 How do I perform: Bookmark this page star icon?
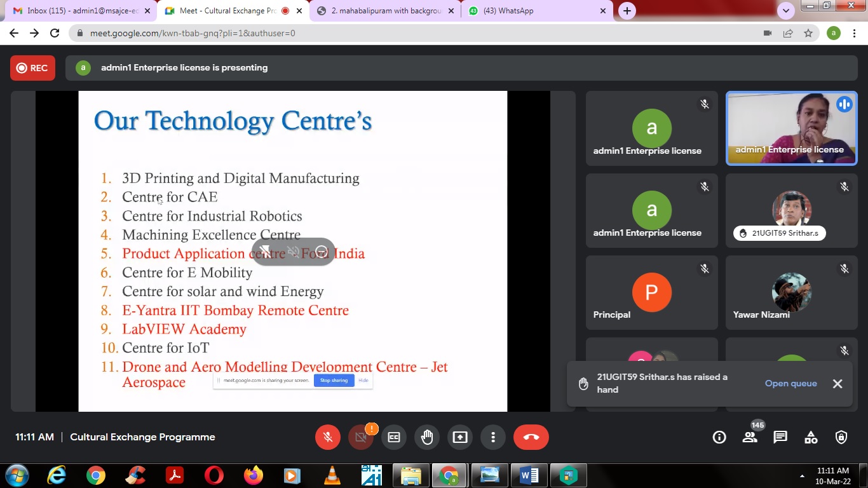(808, 33)
